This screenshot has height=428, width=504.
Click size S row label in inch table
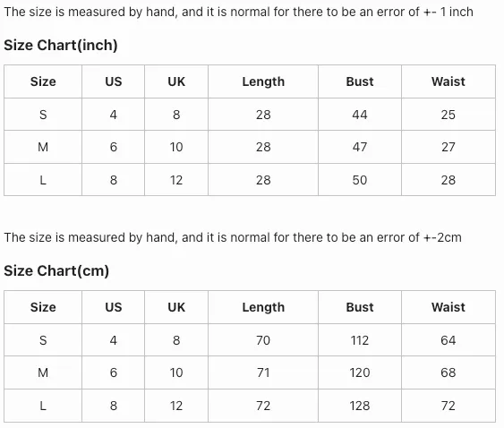43,115
